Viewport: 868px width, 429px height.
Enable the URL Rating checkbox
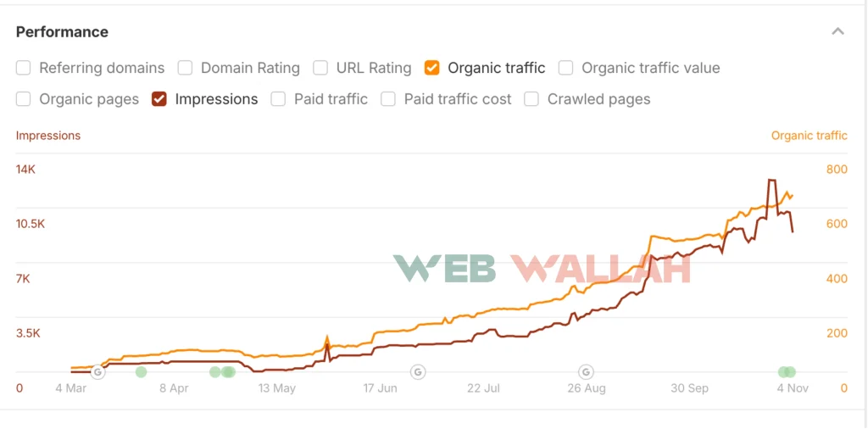pos(320,68)
